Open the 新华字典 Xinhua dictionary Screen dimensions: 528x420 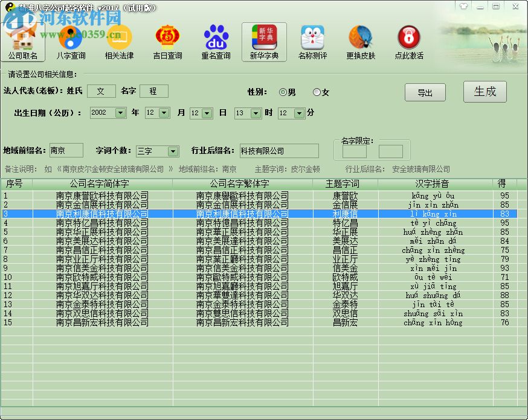[264, 42]
